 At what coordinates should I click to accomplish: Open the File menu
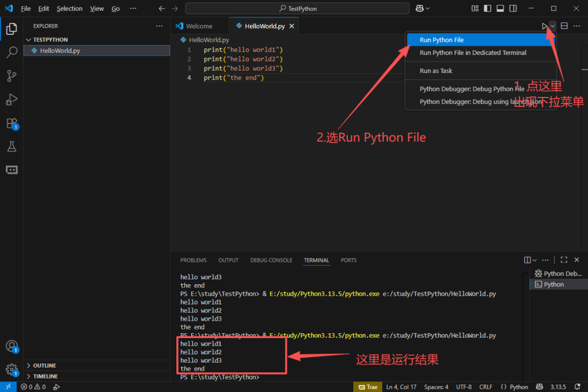tap(26, 8)
